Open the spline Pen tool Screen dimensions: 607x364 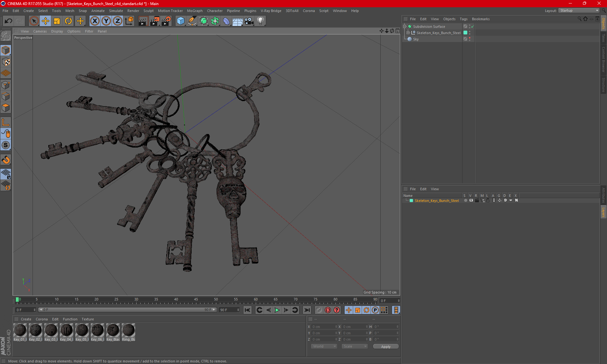[x=192, y=21]
